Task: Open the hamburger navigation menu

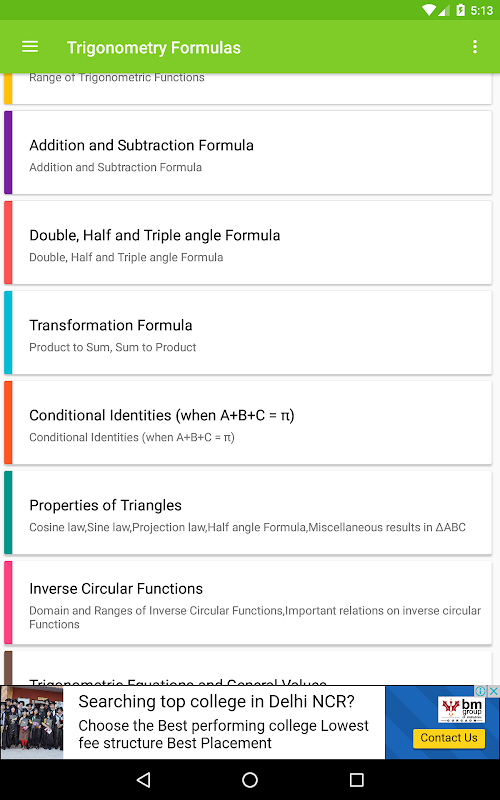Action: tap(30, 47)
